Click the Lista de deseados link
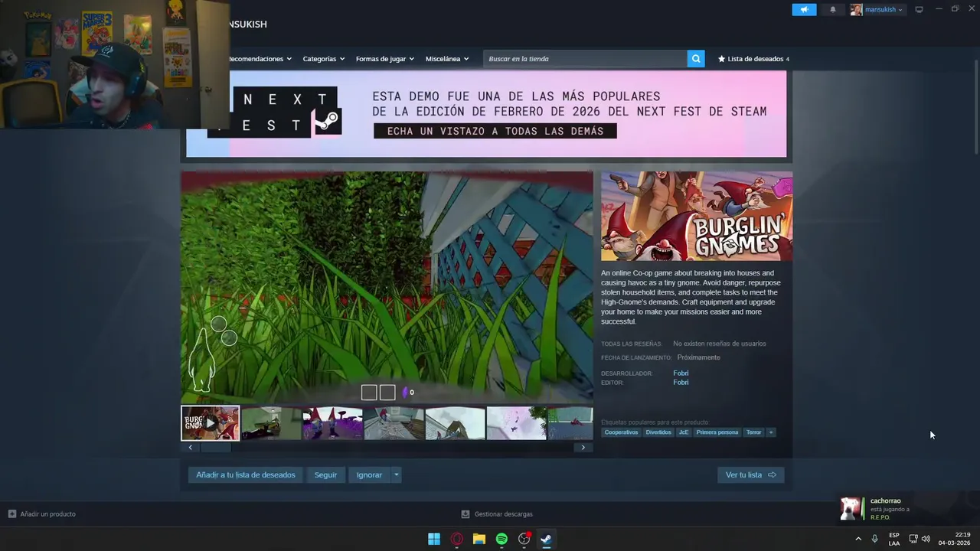Screen dimensions: 980x551 click(755, 59)
